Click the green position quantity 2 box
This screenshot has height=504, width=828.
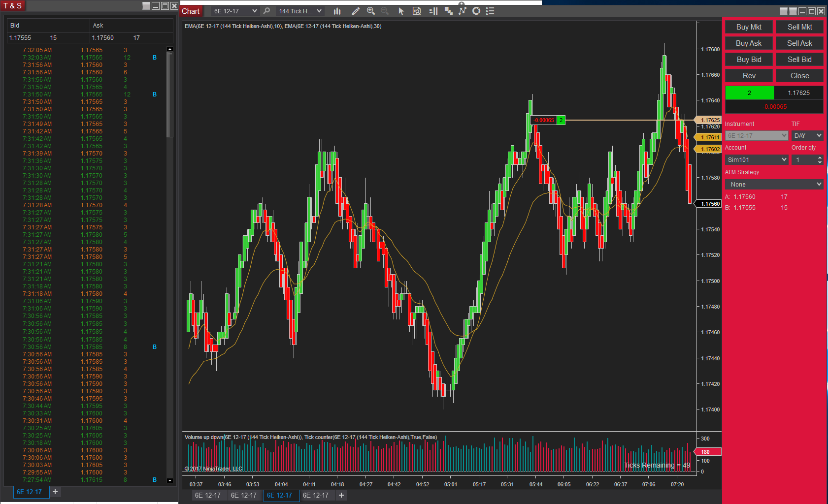click(x=749, y=93)
